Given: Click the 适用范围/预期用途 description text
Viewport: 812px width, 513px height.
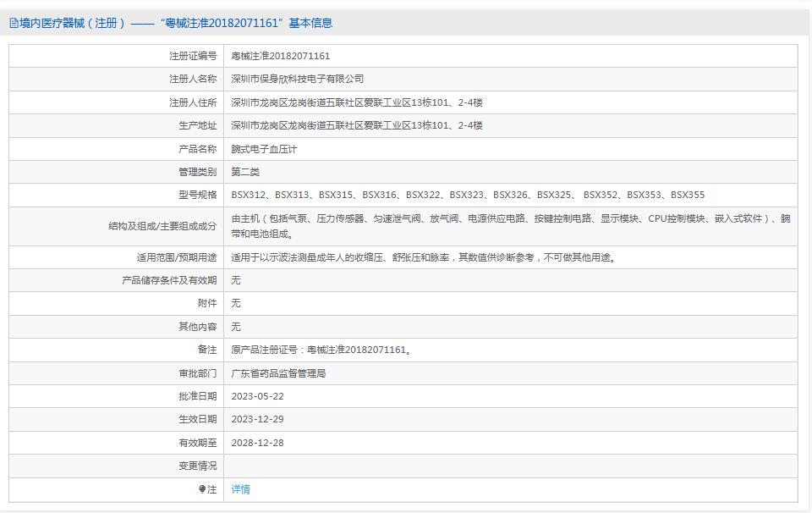Looking at the screenshot, I should pos(424,257).
